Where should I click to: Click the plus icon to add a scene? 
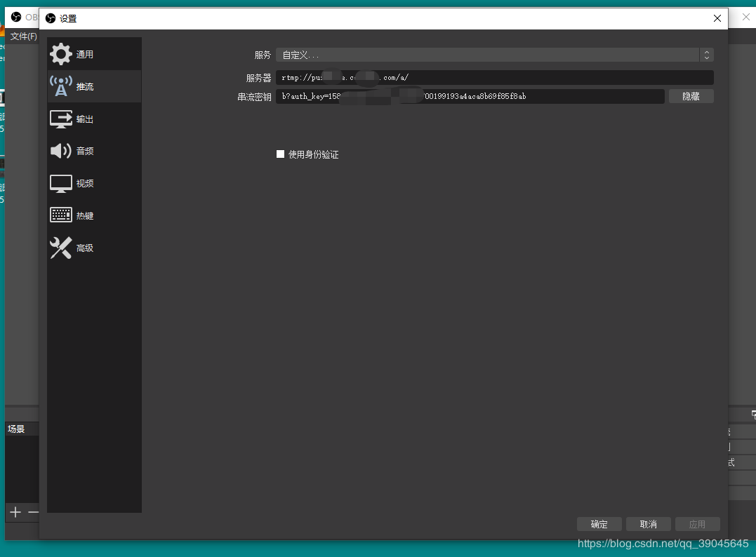point(15,511)
